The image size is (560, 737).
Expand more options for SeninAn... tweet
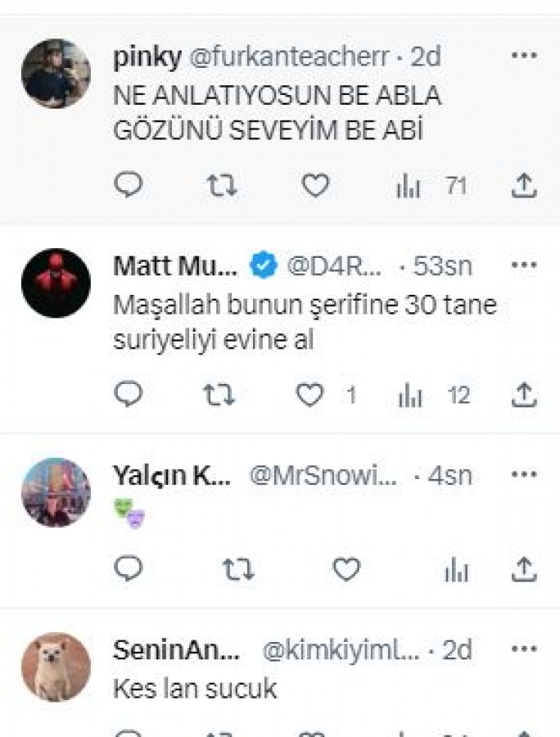pos(523,649)
